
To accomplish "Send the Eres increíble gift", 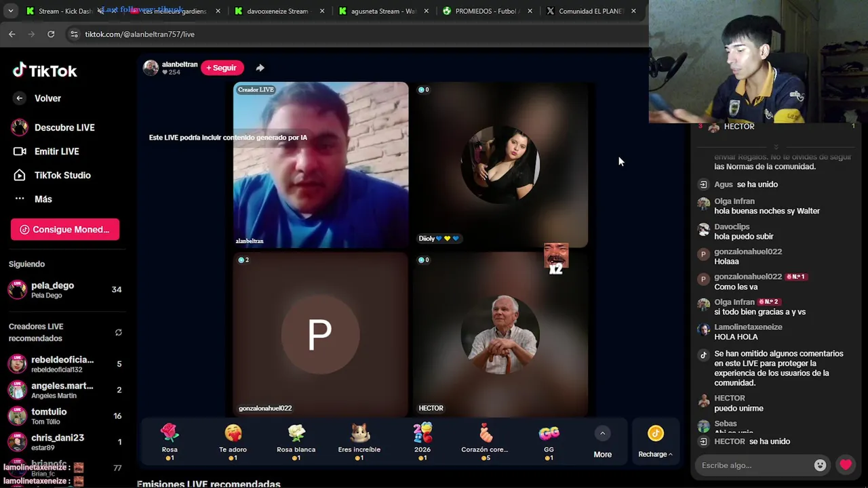I will point(359,442).
